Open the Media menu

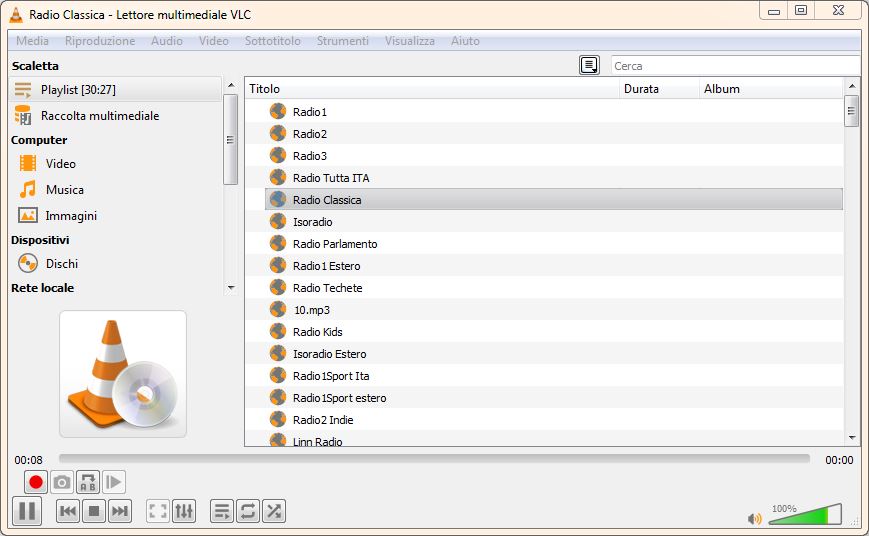click(x=33, y=41)
